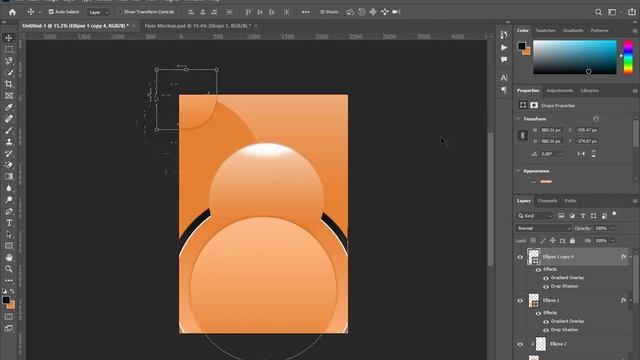Select the Brush tool
Screen dimensions: 640x360
pos(9,131)
